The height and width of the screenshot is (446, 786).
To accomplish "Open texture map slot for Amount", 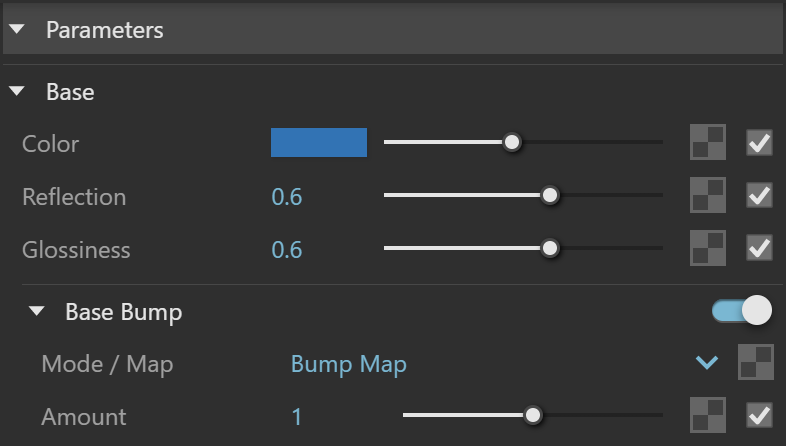I will 708,415.
